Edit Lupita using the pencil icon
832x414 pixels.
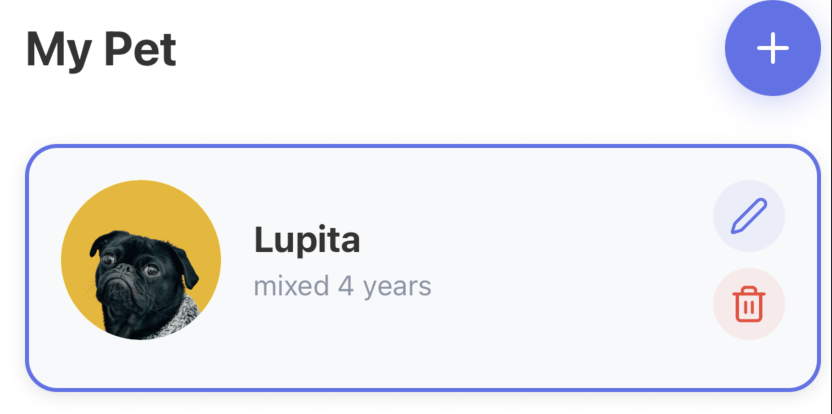click(749, 216)
